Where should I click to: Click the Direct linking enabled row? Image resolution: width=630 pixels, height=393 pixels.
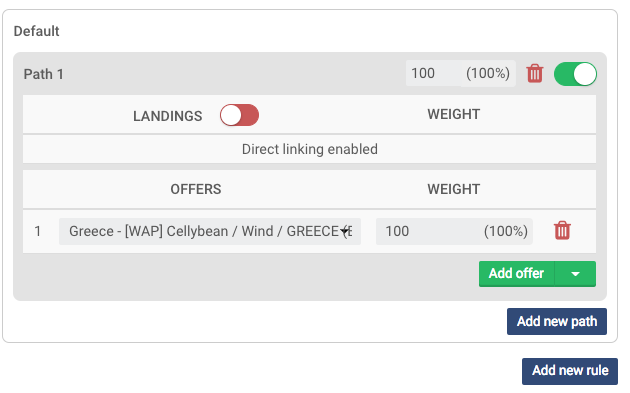click(309, 149)
